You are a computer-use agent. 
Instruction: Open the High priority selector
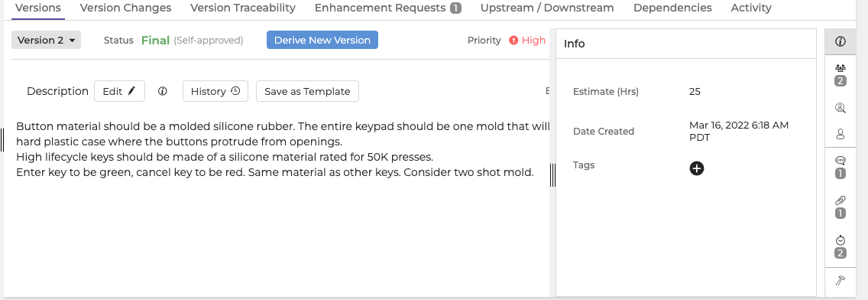[527, 40]
